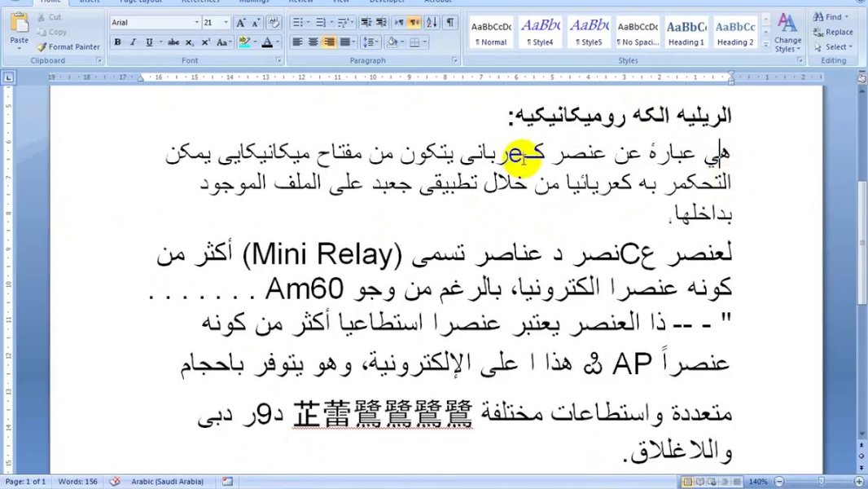Image resolution: width=868 pixels, height=489 pixels.
Task: Apply the Heading 1 style
Action: pos(686,33)
